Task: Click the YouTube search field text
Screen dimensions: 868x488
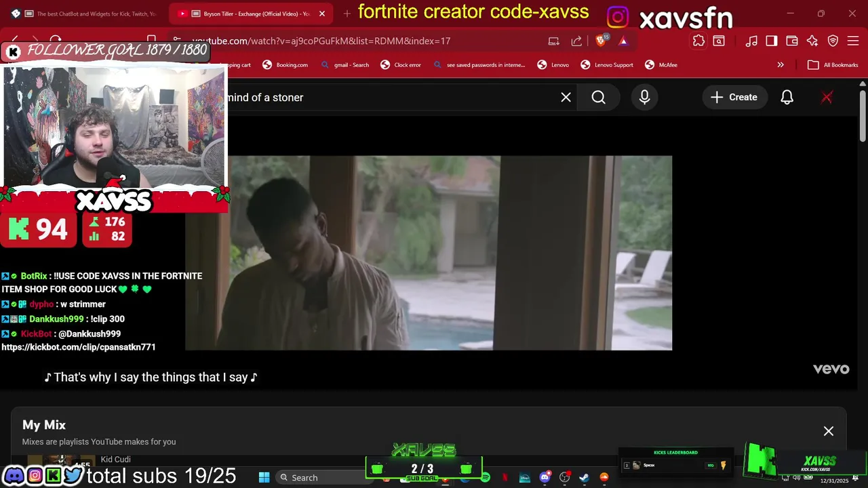Action: (x=265, y=98)
